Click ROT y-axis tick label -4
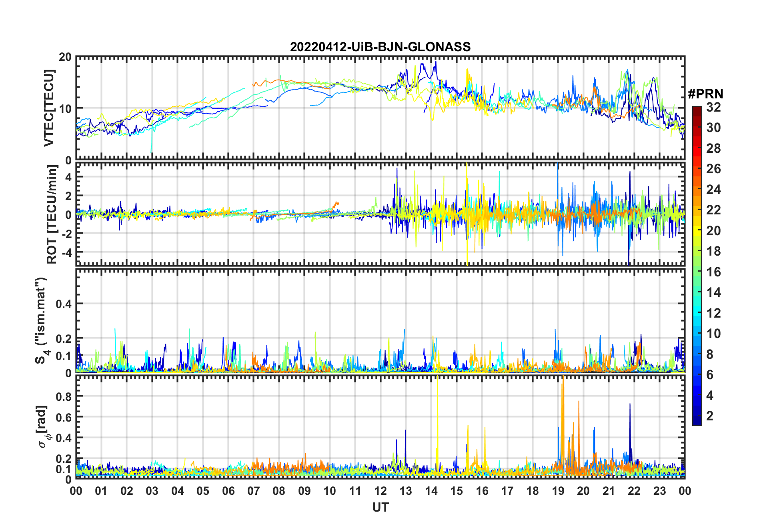Viewport: 761px width, 532px height. [x=66, y=252]
